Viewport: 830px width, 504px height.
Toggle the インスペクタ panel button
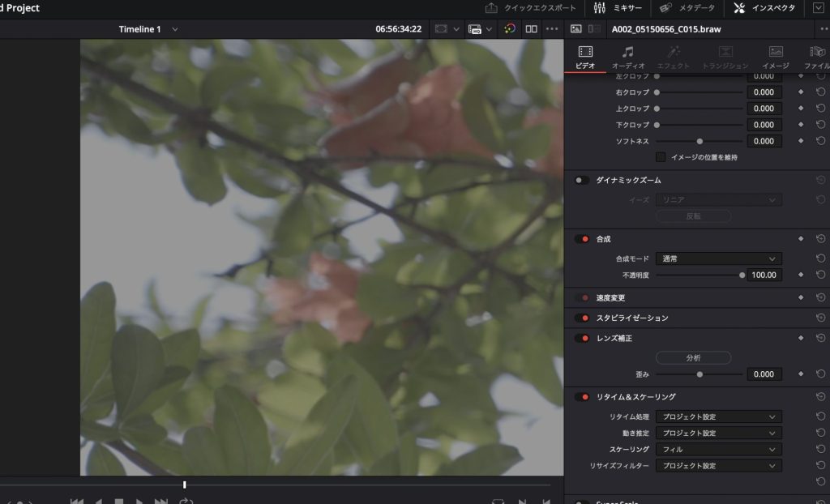tap(764, 8)
